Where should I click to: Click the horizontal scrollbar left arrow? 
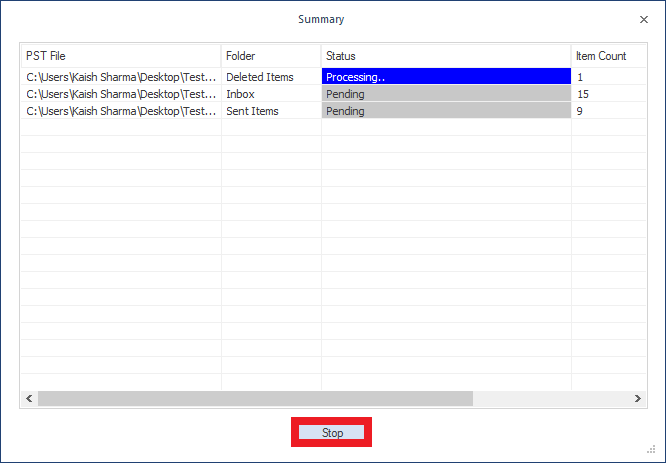tap(29, 398)
